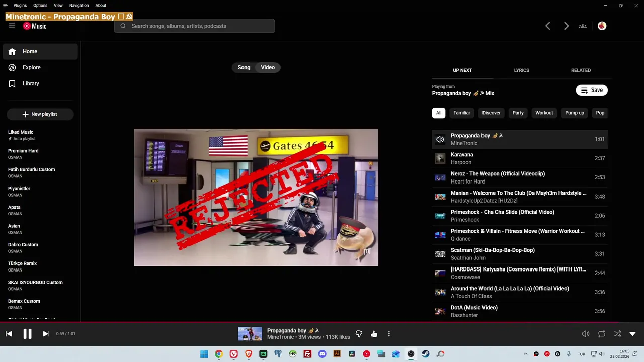
Task: Open the application menu icon before Plugins
Action: point(5,5)
